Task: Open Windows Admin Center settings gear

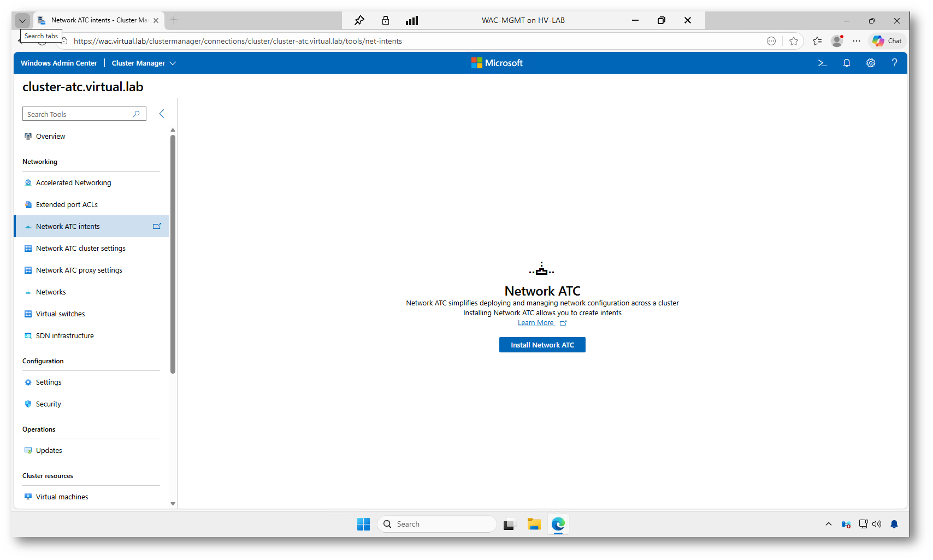Action: click(871, 63)
